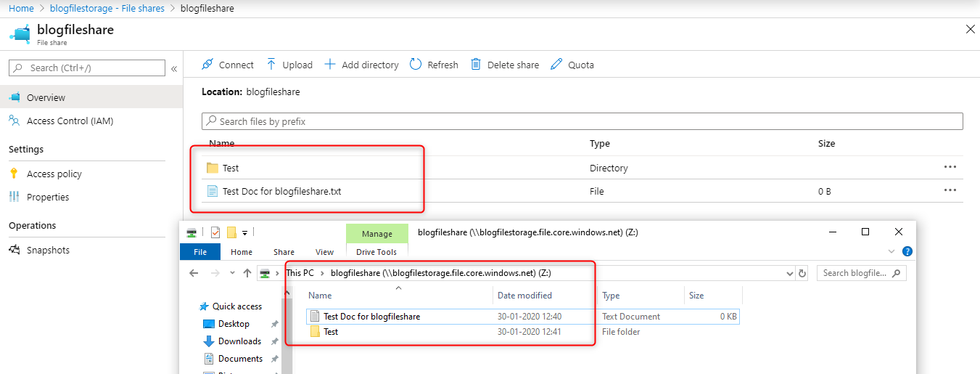
Task: Click Delete share
Action: click(x=505, y=65)
